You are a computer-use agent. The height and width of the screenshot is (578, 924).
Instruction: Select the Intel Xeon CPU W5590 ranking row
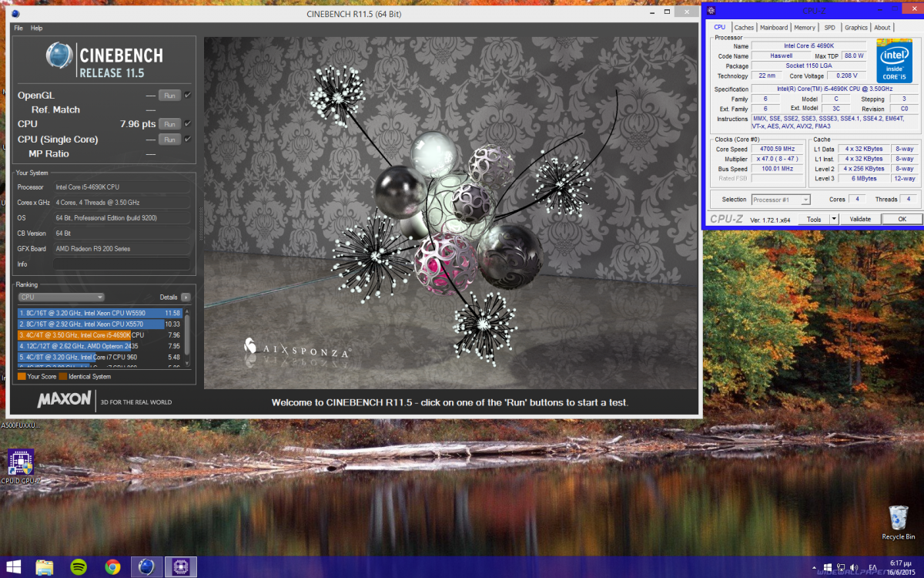click(x=99, y=313)
